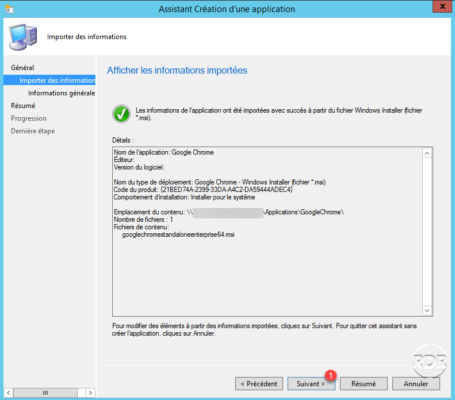Click the 'Nombre de fichiers : 1' line
The image size is (455, 400).
tap(143, 220)
